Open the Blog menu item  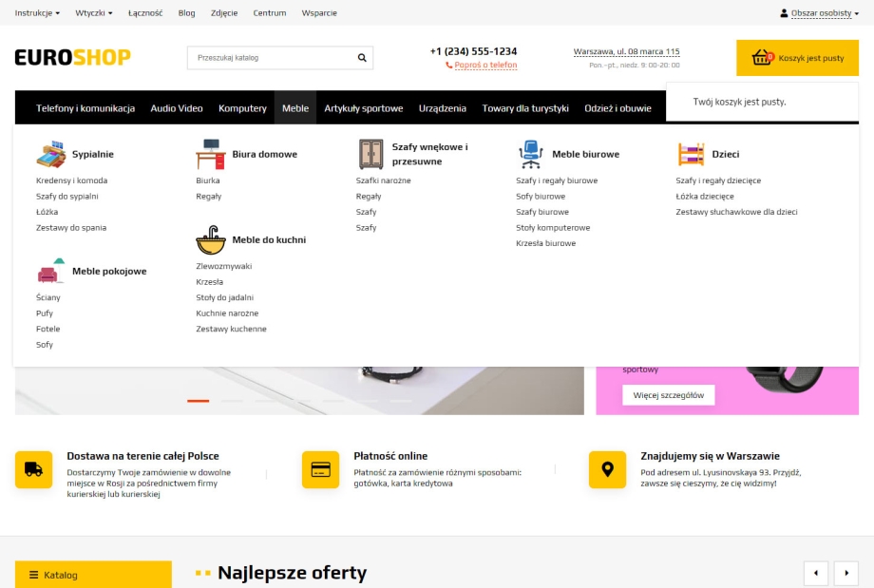pyautogui.click(x=186, y=12)
